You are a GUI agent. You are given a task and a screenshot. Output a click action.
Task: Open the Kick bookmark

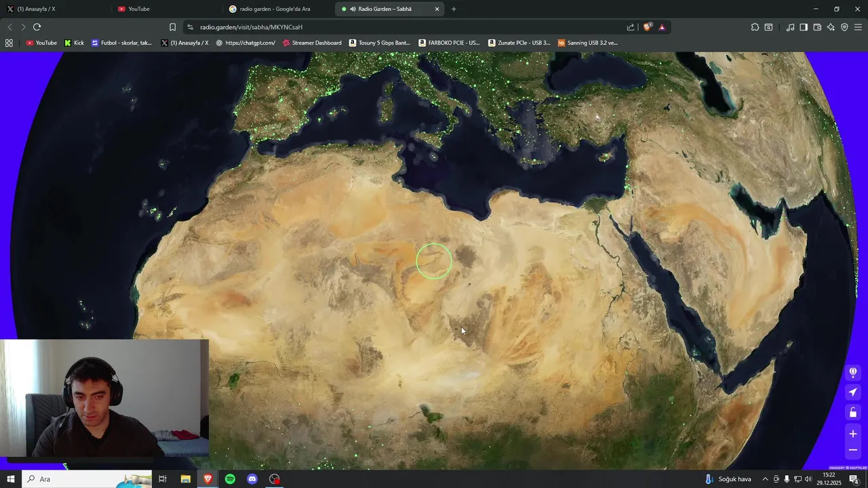pos(74,43)
